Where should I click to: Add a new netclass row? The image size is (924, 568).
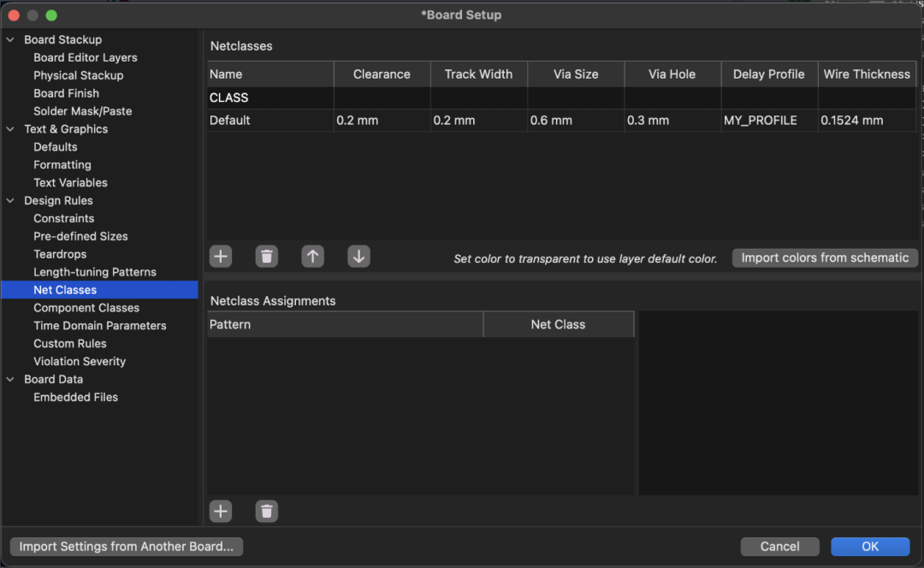tap(221, 257)
